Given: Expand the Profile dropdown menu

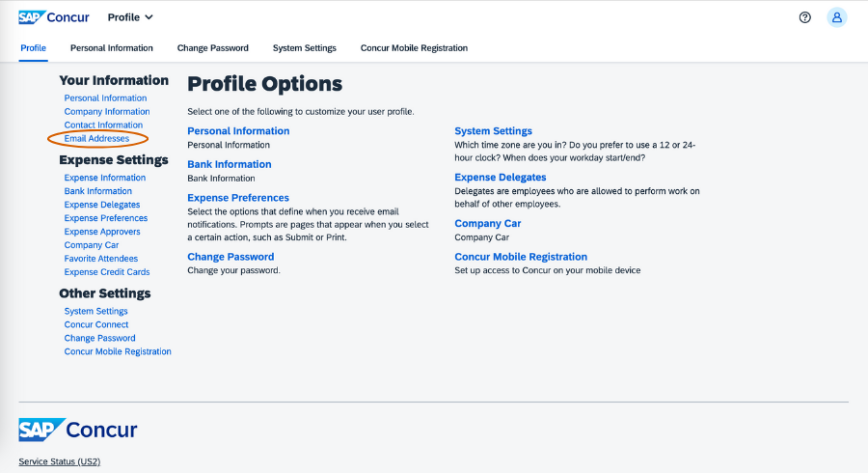Looking at the screenshot, I should [x=130, y=17].
